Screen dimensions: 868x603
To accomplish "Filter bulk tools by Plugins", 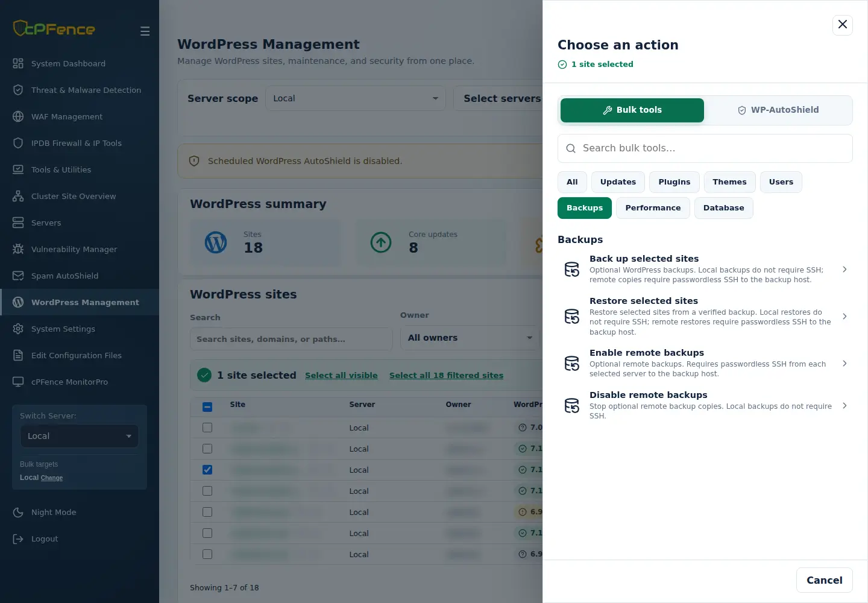I will (x=675, y=182).
